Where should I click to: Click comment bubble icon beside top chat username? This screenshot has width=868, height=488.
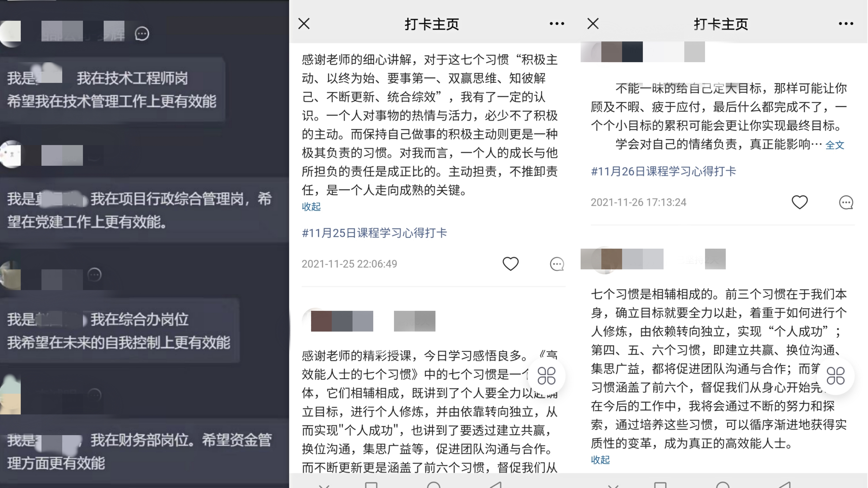[142, 33]
